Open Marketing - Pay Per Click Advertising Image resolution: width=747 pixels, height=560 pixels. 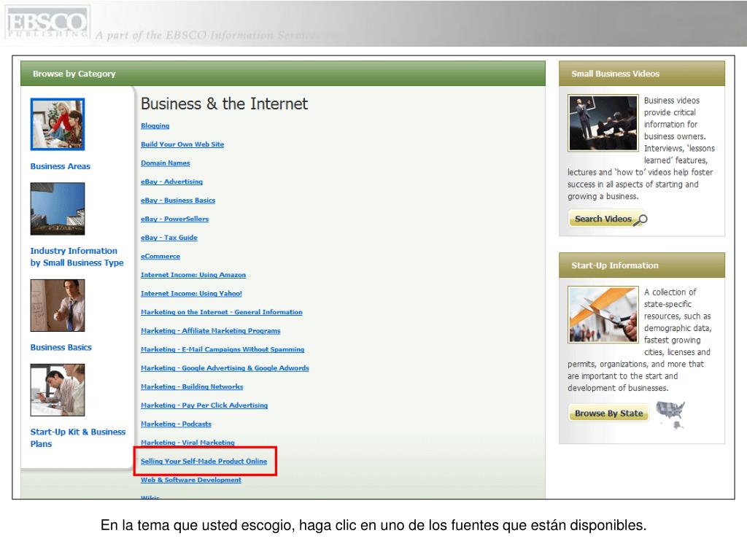click(204, 405)
